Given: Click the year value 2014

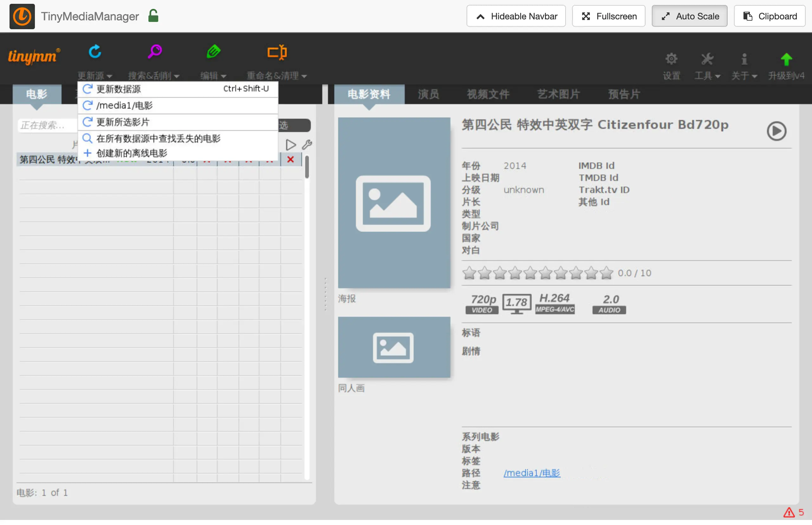Looking at the screenshot, I should click(x=515, y=166).
